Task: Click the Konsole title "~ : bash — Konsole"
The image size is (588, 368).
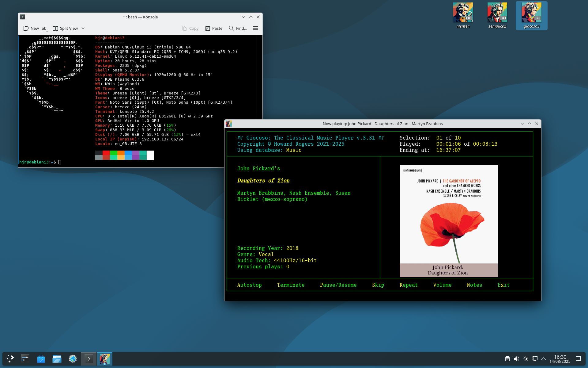Action: point(140,17)
